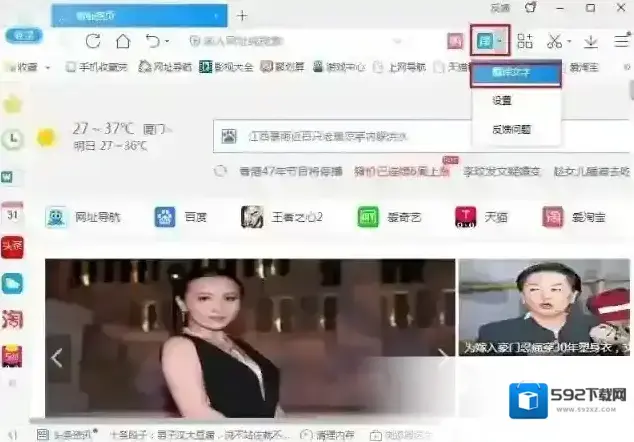
Task: Click the browser refresh button
Action: (x=93, y=42)
